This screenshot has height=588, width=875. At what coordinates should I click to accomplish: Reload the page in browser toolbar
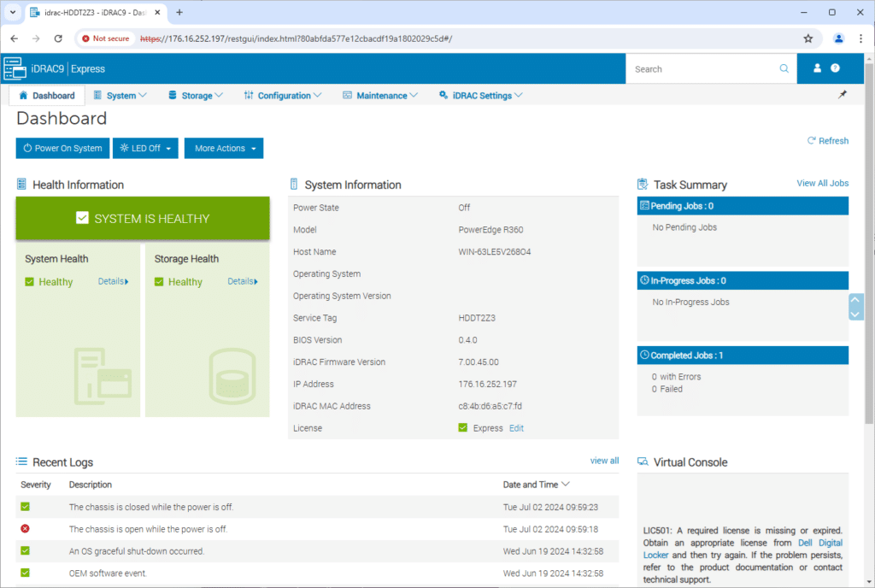pyautogui.click(x=58, y=38)
